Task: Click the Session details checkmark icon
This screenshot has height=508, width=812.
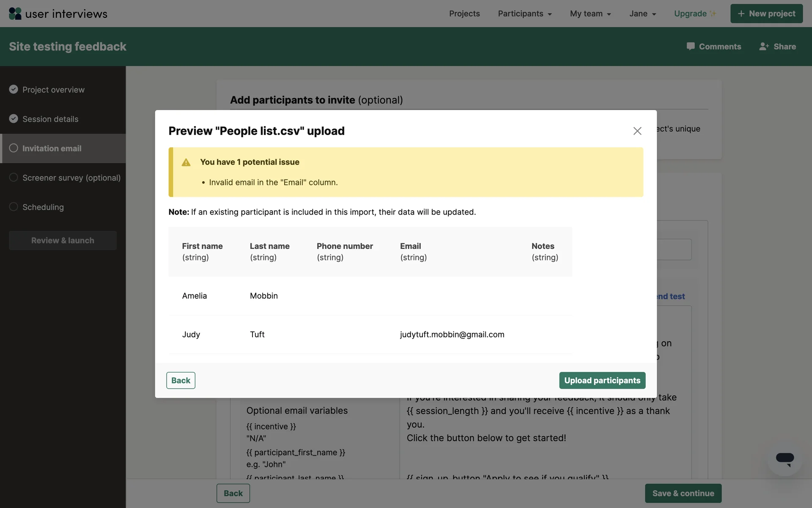Action: [14, 119]
